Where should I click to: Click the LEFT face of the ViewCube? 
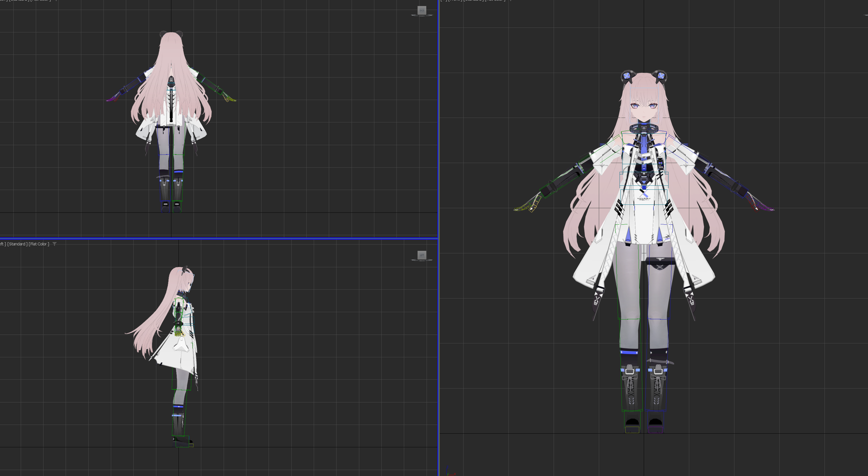click(x=421, y=255)
